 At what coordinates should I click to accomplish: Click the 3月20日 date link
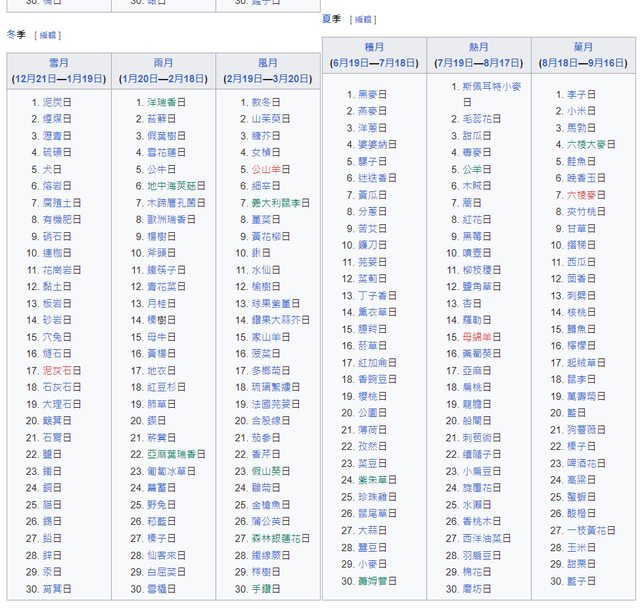pos(290,78)
